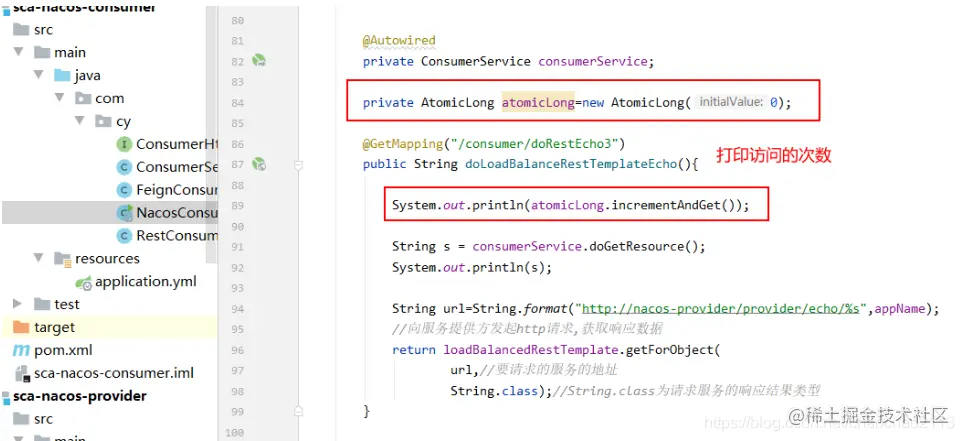
Task: Collapse the cy package arrow
Action: [79, 121]
